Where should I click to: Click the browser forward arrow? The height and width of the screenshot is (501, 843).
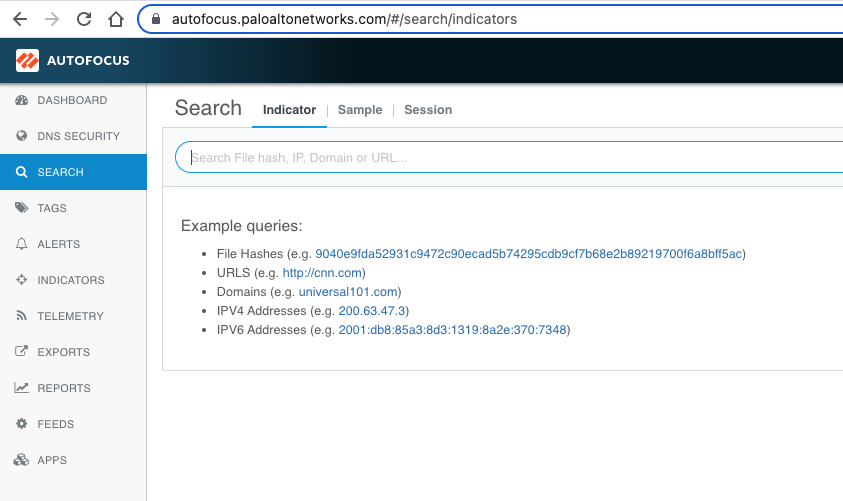(52, 19)
